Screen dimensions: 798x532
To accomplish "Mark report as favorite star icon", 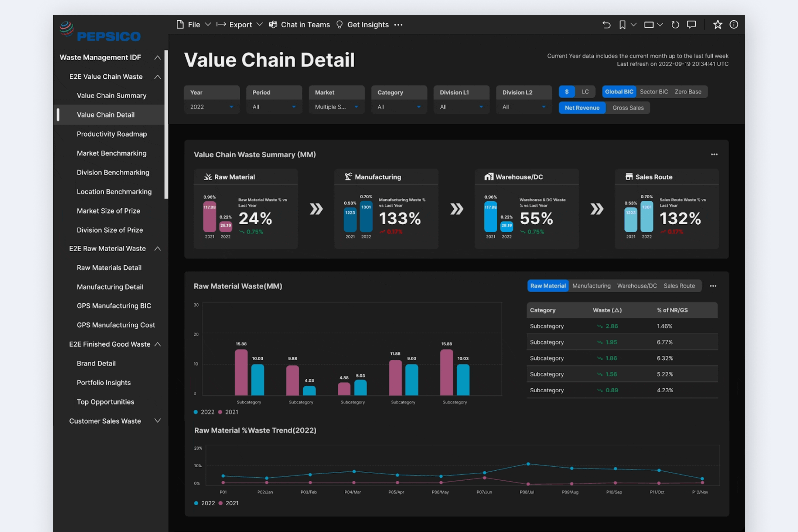I will tap(717, 25).
